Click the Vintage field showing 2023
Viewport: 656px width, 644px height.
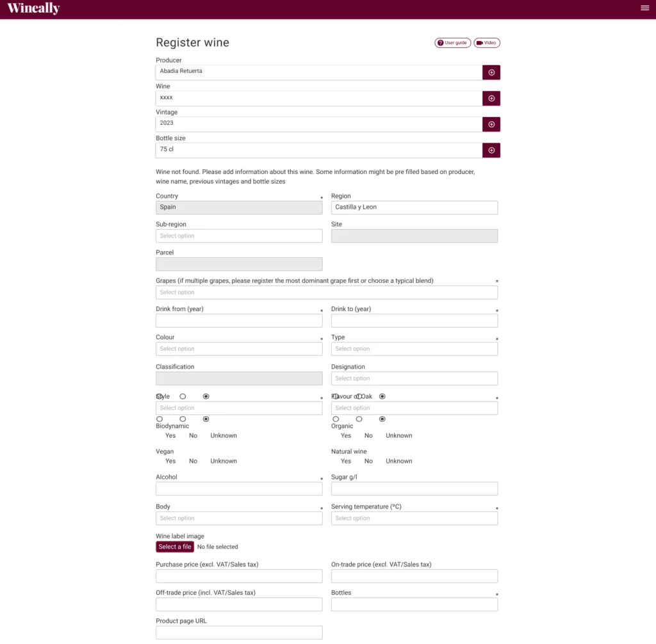click(319, 124)
